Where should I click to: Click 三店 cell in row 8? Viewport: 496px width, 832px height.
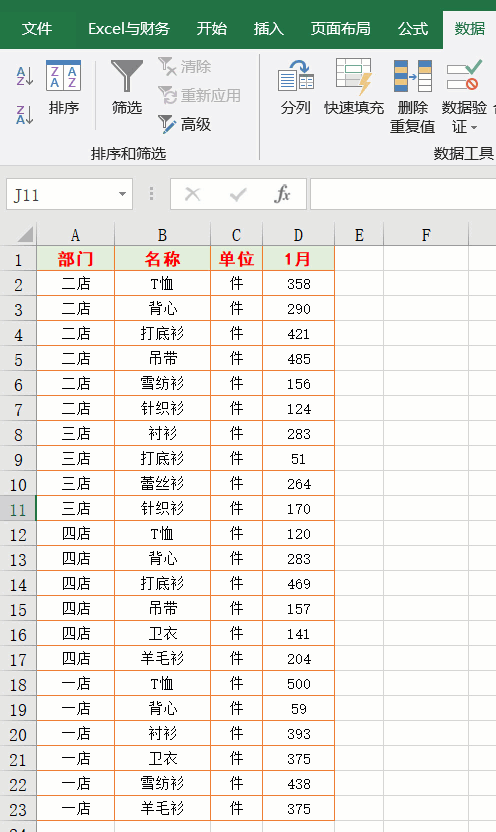(x=75, y=434)
